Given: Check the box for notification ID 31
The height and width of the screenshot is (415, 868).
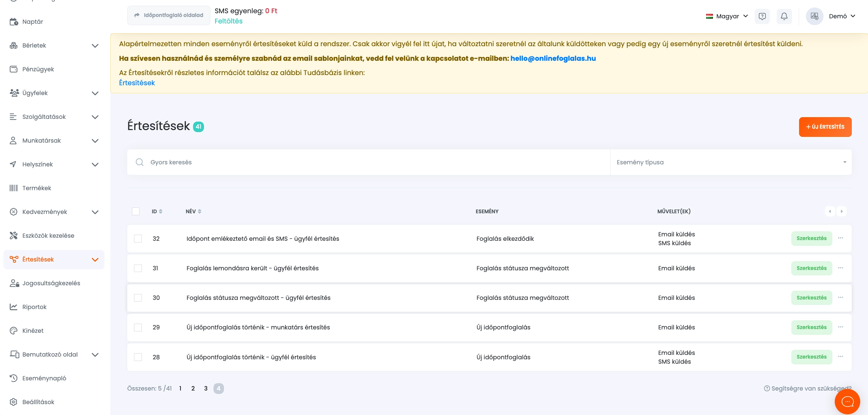Looking at the screenshot, I should click(138, 268).
